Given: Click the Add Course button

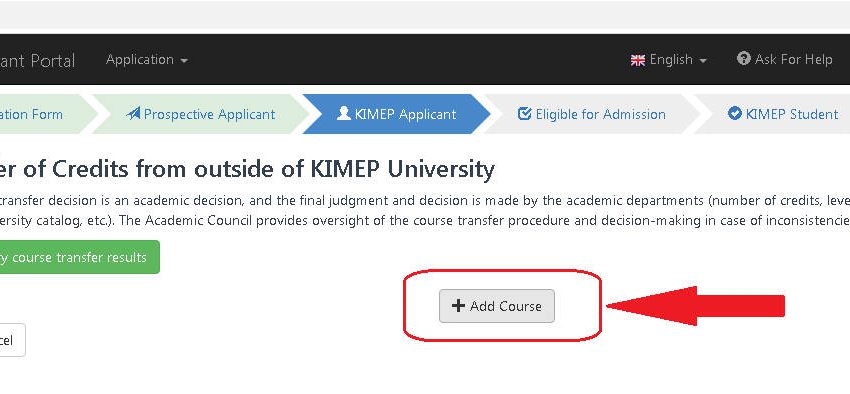Looking at the screenshot, I should (x=497, y=306).
